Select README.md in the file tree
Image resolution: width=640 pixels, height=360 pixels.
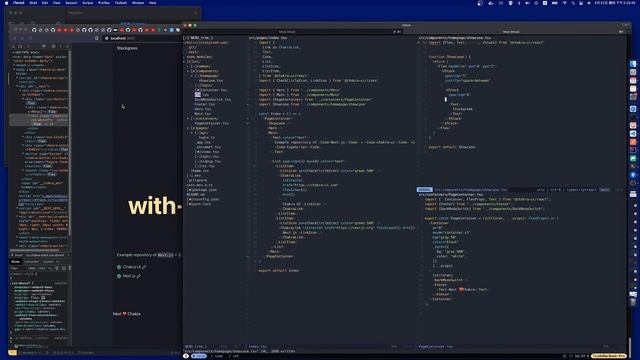click(x=196, y=195)
